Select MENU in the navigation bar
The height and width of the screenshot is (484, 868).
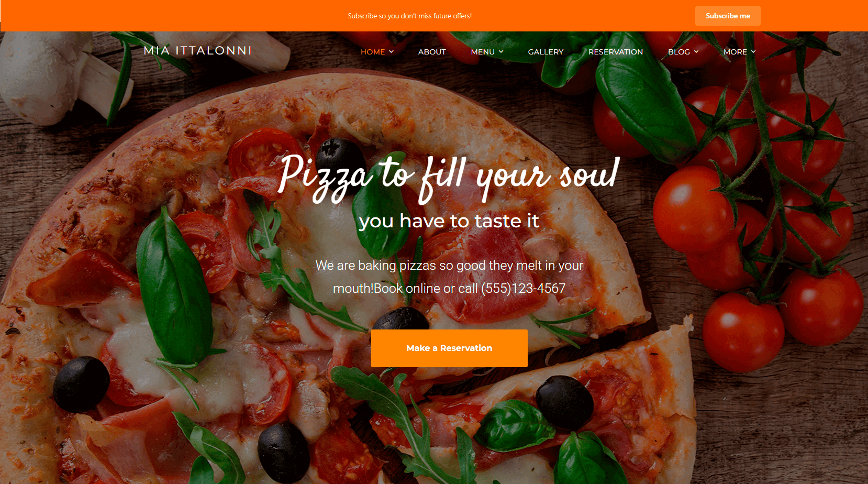click(483, 52)
